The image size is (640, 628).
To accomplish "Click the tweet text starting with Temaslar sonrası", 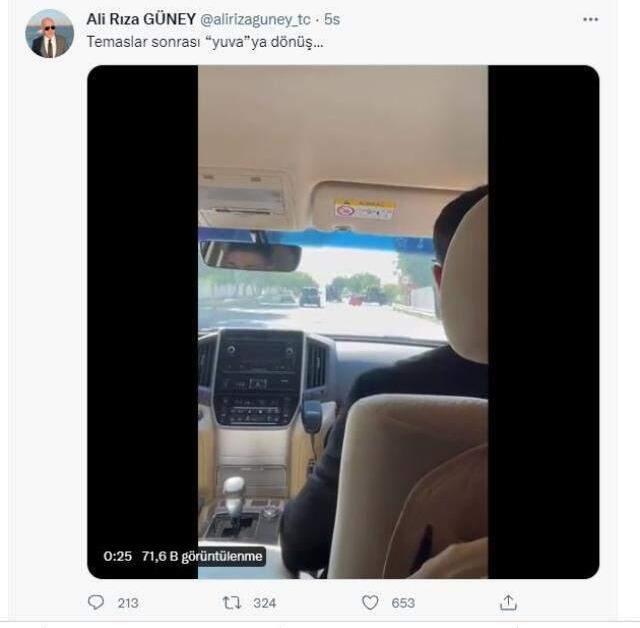I will coord(205,42).
